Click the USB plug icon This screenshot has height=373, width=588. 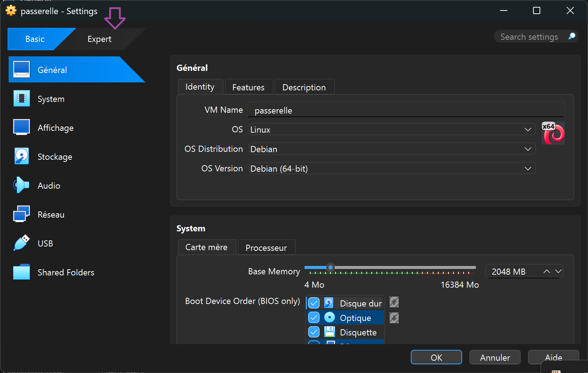(x=21, y=243)
